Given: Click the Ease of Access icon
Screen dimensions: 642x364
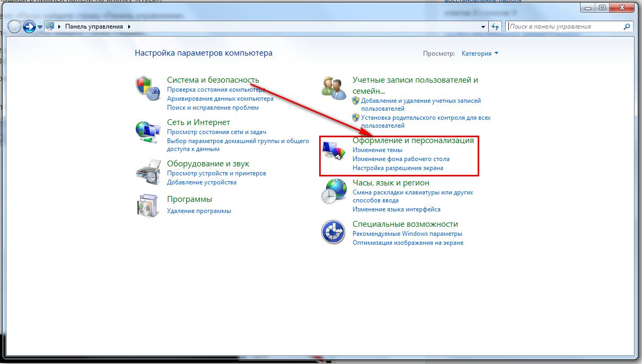Looking at the screenshot, I should (334, 232).
